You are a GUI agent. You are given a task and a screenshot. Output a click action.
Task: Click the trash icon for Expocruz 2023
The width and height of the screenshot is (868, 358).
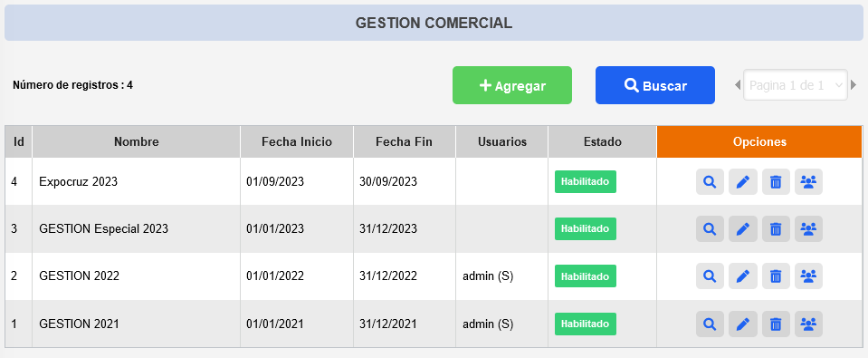[x=776, y=182]
